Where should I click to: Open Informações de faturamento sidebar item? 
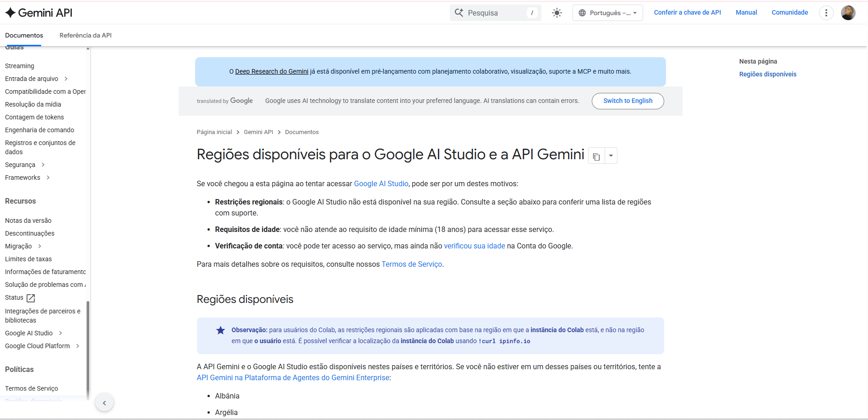[x=45, y=272]
